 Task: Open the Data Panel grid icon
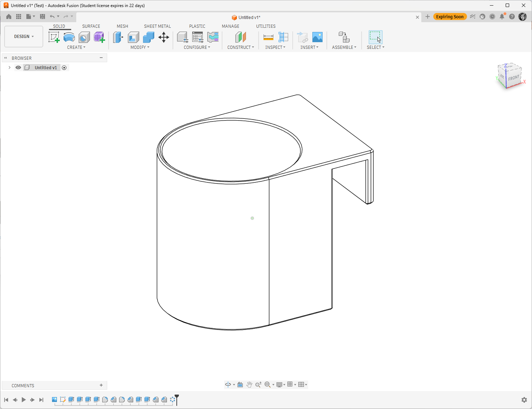tap(19, 17)
